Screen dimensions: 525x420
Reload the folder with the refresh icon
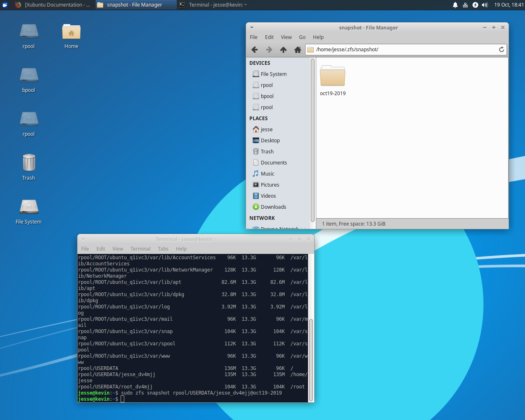pos(501,50)
